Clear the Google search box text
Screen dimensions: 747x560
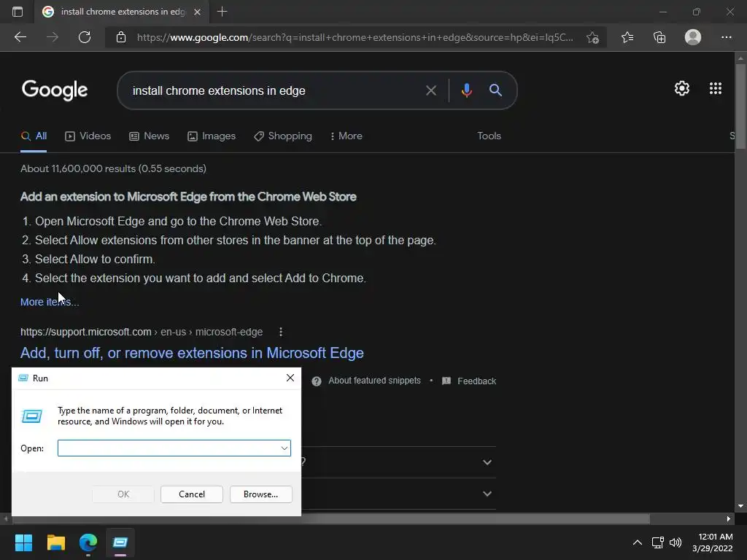point(431,90)
